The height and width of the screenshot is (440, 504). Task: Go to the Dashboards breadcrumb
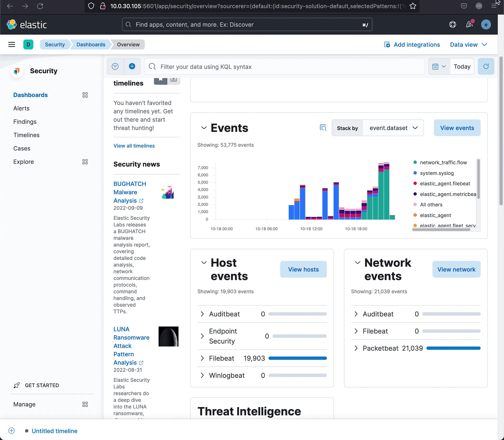91,44
